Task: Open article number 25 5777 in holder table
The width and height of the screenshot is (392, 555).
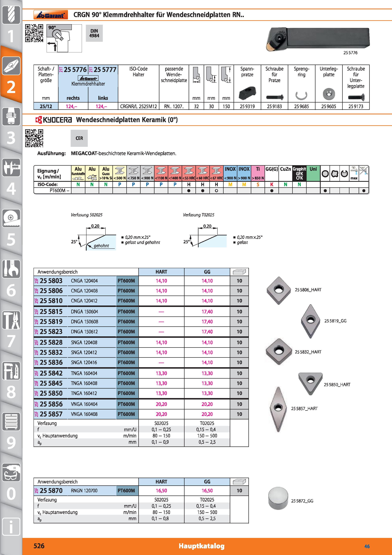Action: [x=105, y=70]
